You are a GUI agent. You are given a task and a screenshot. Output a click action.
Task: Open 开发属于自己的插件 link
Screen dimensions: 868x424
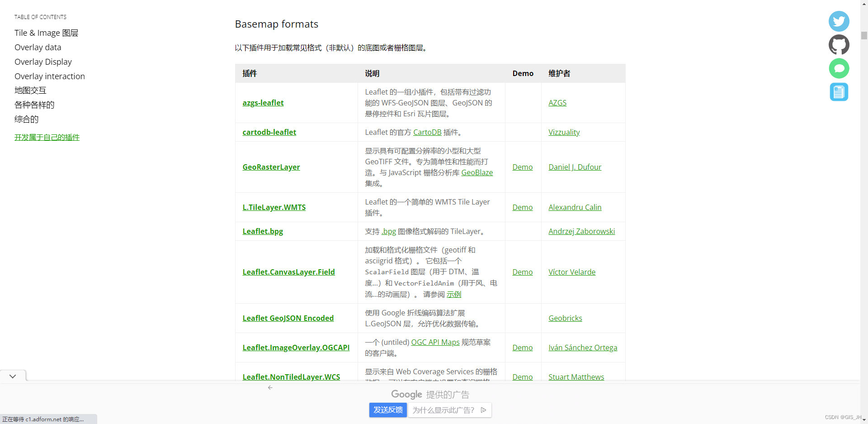click(47, 137)
